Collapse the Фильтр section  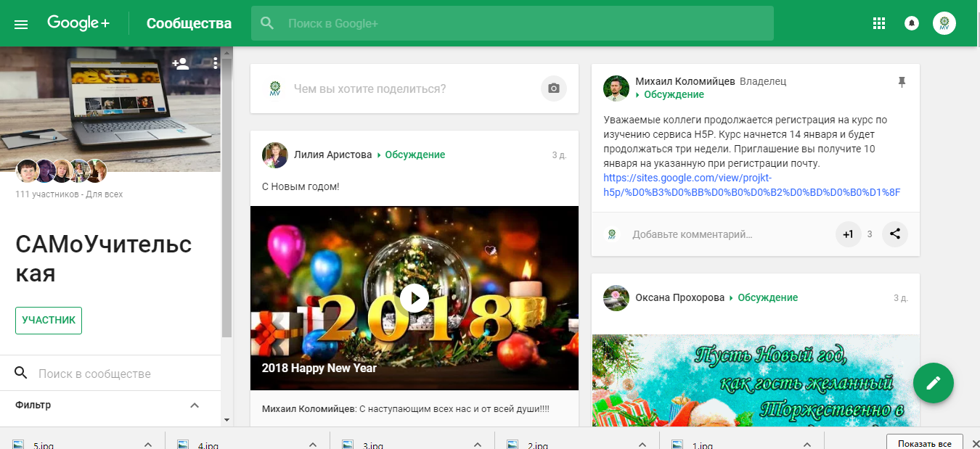click(x=195, y=405)
